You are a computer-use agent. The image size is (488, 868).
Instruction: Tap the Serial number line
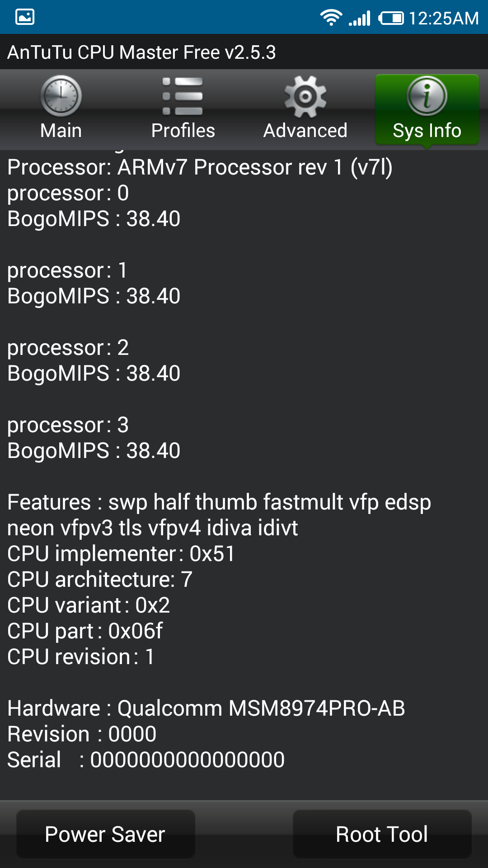(146, 760)
